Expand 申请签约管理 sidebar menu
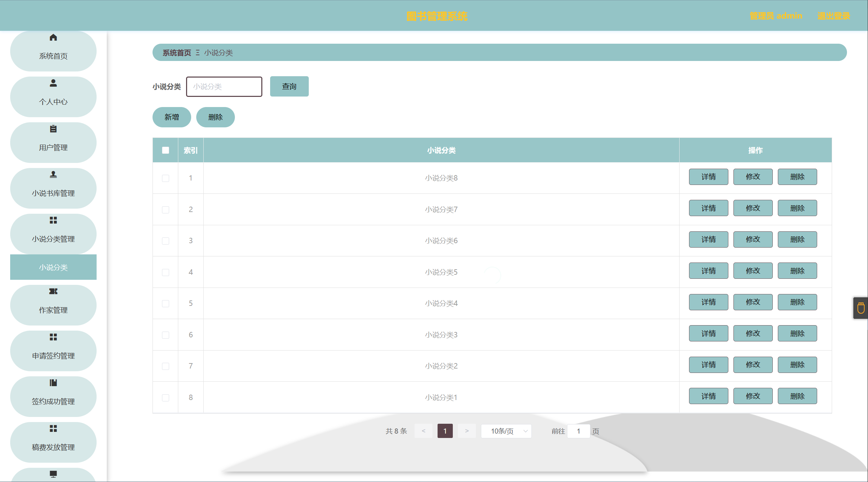 pyautogui.click(x=53, y=351)
